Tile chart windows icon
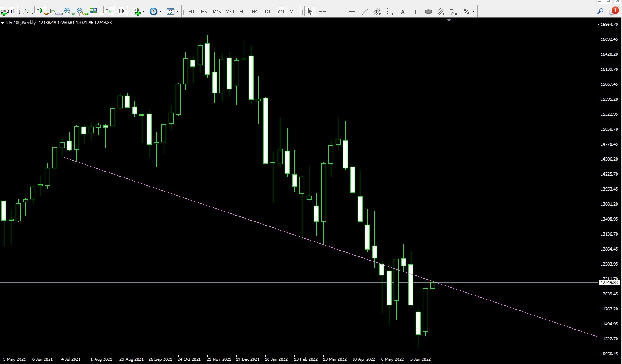Screen dimensions: 622x364 point(93,11)
